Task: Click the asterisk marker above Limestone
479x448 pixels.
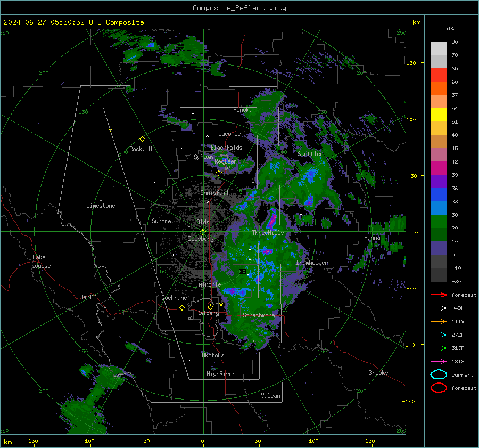Action: [101, 201]
